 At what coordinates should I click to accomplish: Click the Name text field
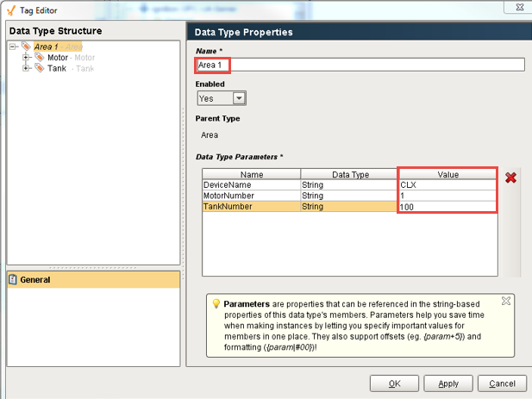(x=360, y=65)
